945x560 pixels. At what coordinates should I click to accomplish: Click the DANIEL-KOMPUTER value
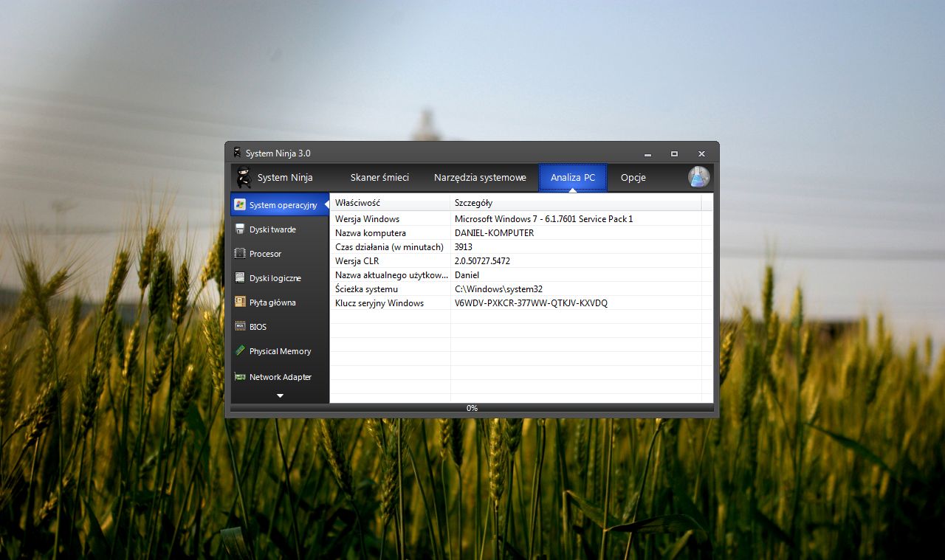(x=494, y=233)
